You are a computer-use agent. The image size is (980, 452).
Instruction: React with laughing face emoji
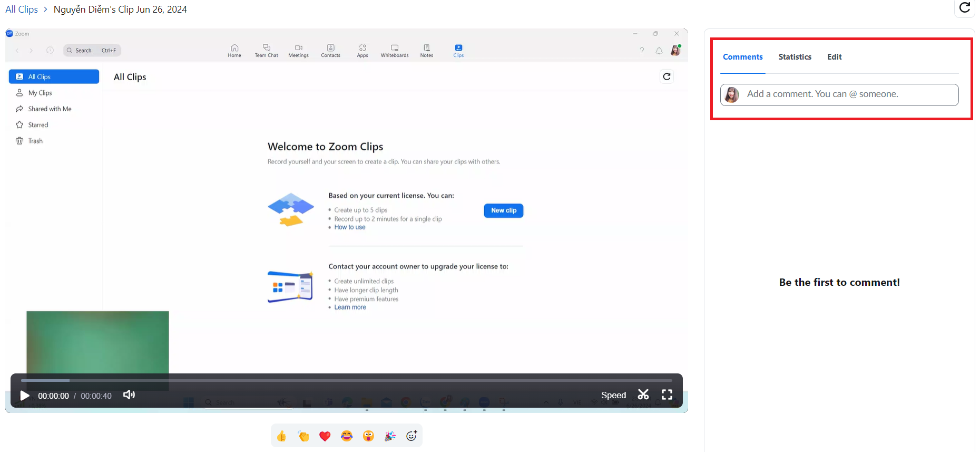(x=347, y=436)
